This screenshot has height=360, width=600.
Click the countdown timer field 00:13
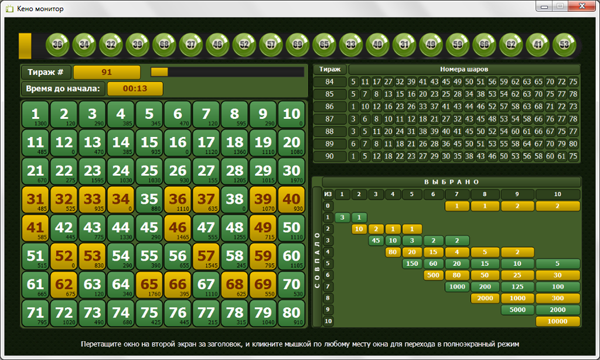click(x=135, y=89)
